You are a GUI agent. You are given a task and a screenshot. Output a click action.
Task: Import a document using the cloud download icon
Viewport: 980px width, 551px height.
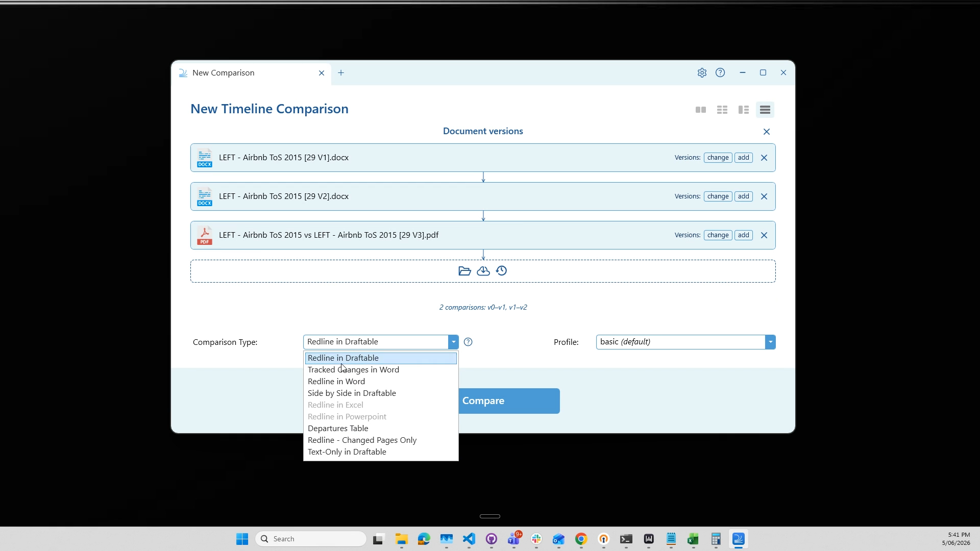click(x=483, y=271)
